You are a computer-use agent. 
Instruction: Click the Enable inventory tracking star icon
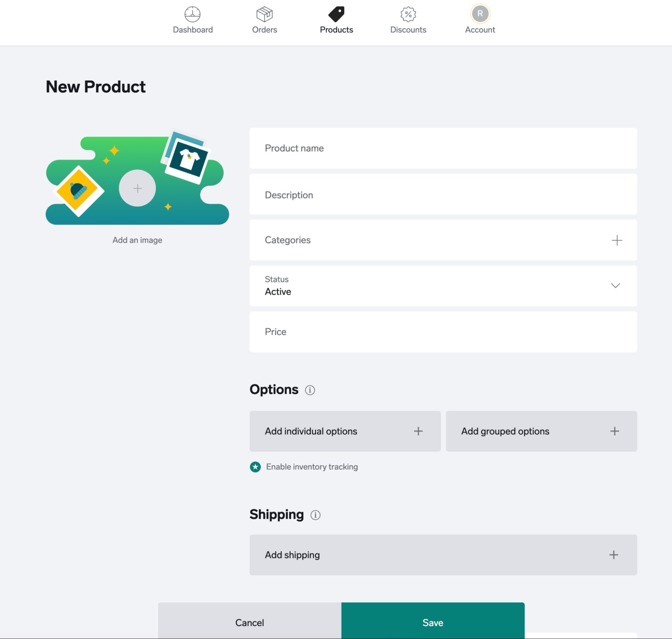point(255,467)
